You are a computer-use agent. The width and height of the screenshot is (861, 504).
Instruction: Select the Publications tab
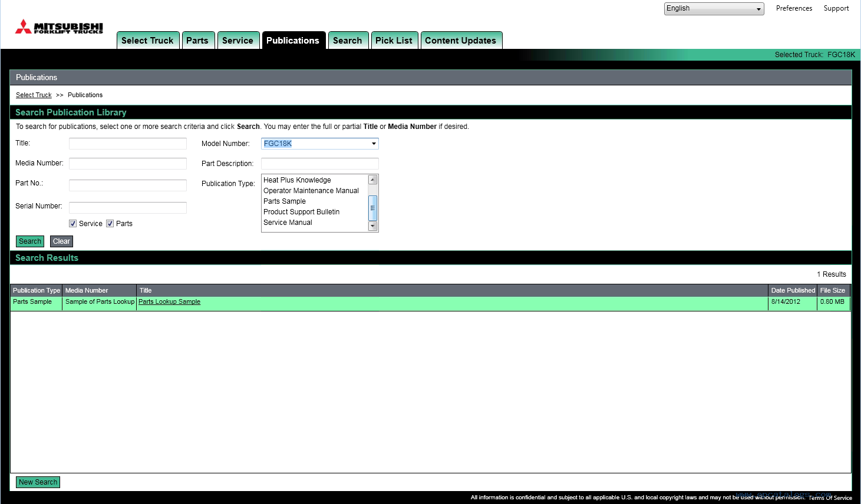point(293,40)
